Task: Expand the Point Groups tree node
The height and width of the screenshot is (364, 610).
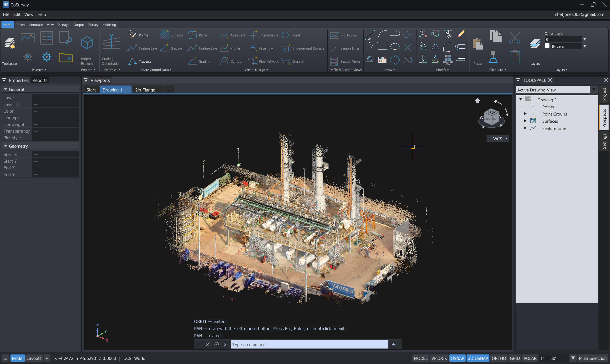Action: (525, 114)
